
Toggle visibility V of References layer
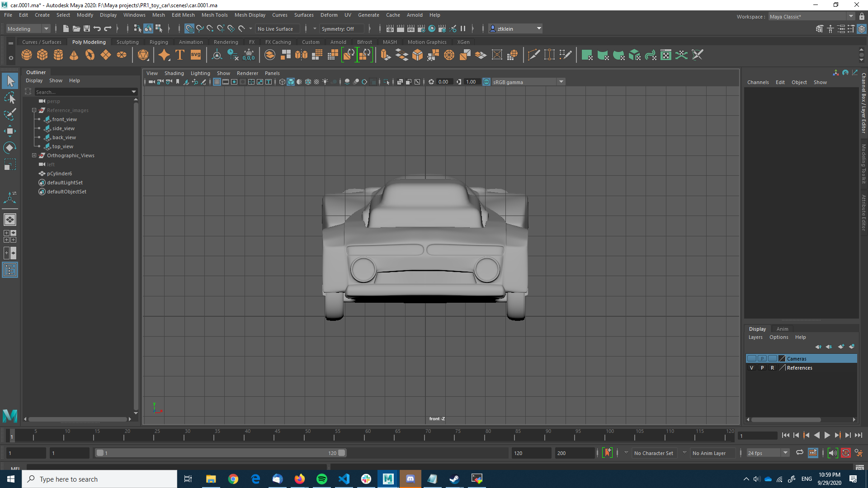(x=751, y=368)
